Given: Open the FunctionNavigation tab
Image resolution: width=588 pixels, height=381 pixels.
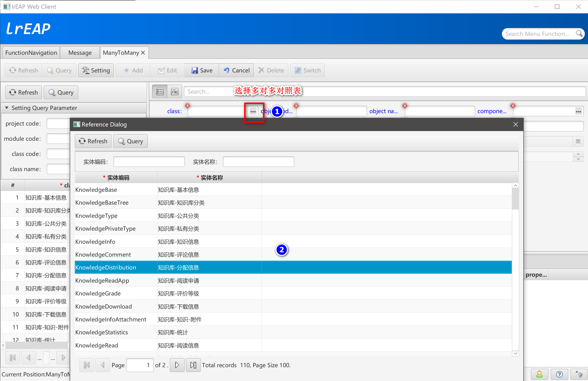Looking at the screenshot, I should point(31,53).
